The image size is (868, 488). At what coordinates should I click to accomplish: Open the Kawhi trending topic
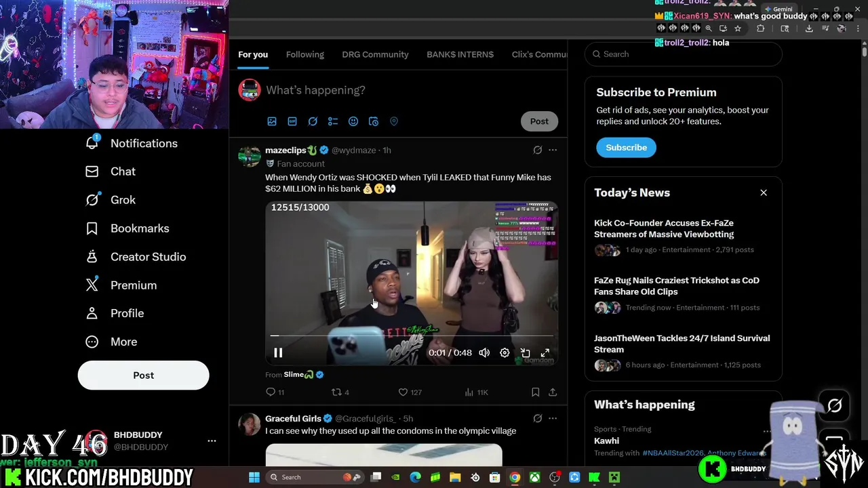(606, 441)
